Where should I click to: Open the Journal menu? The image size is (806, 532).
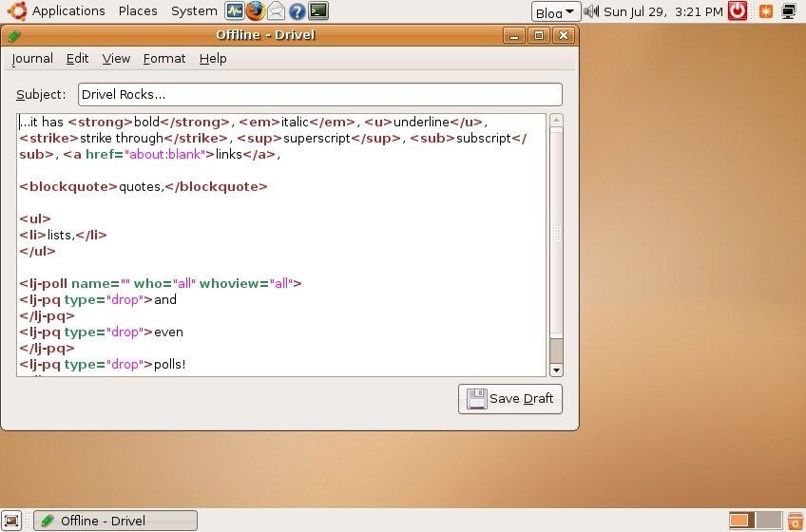[32, 59]
